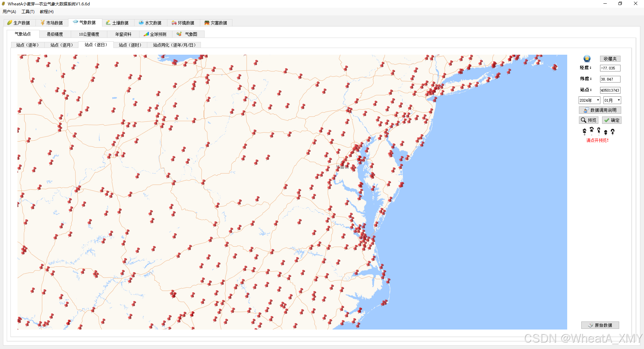Focus the 经度 longitude input field
Image resolution: width=644 pixels, height=349 pixels.
(610, 68)
